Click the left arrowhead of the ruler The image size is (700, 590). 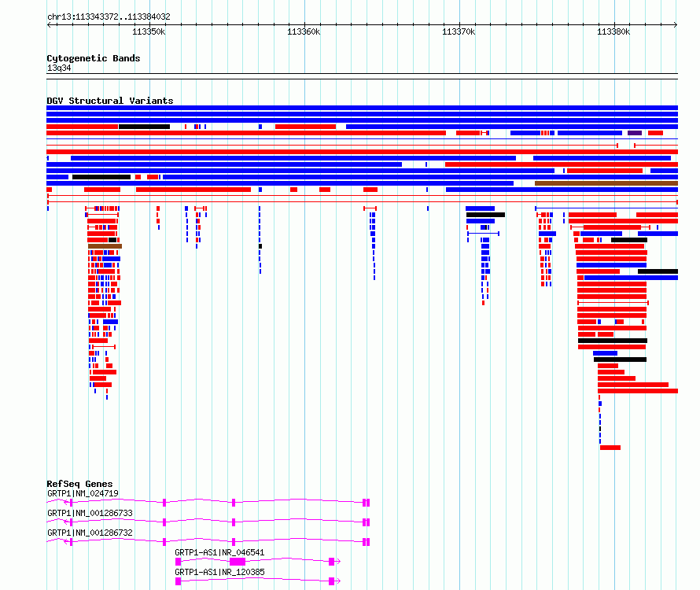pos(49,24)
